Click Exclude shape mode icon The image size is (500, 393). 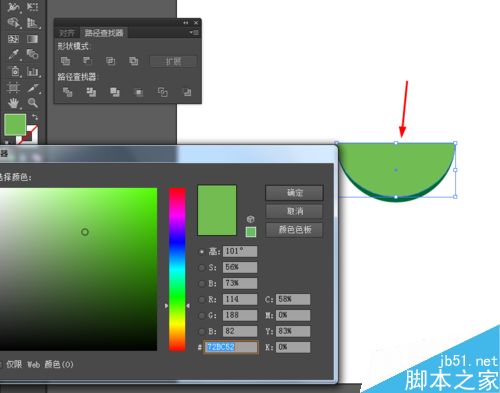pos(133,61)
